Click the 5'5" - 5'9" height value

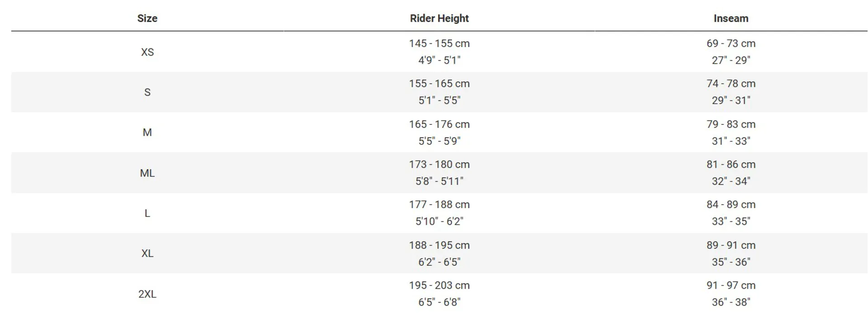click(x=439, y=141)
